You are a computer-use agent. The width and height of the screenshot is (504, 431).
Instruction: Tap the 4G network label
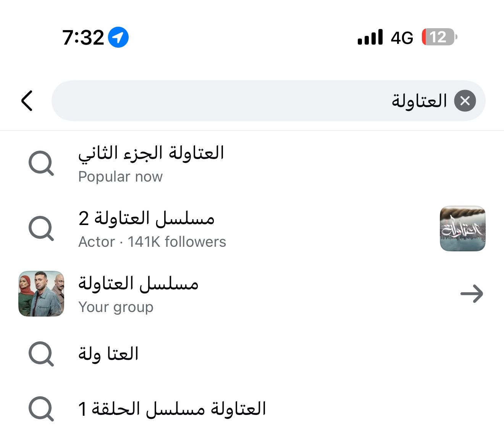pos(402,38)
